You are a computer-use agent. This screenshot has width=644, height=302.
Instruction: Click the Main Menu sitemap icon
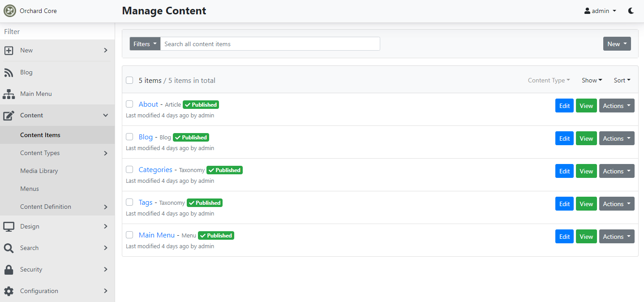pyautogui.click(x=9, y=94)
